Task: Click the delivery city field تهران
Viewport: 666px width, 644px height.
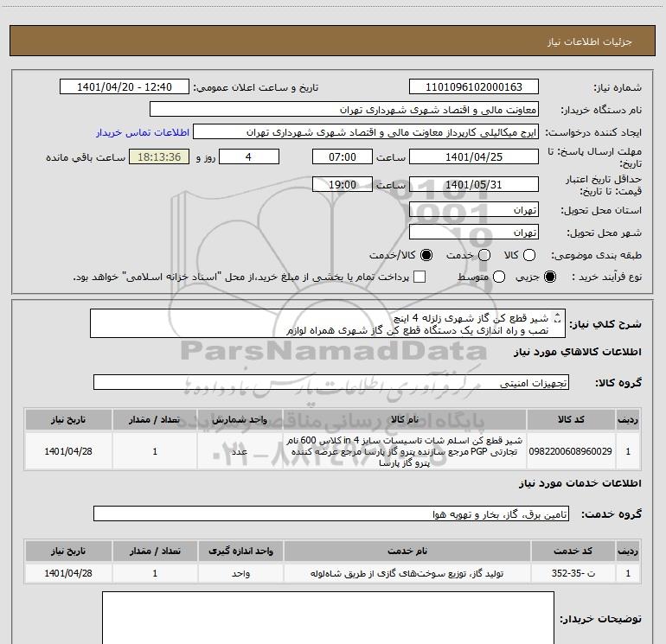Action: pyautogui.click(x=474, y=232)
